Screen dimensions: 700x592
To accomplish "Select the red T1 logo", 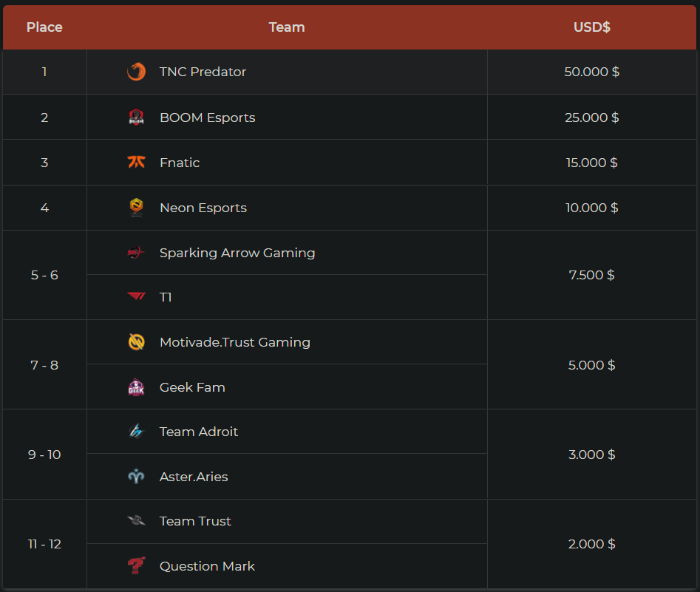I will (136, 297).
